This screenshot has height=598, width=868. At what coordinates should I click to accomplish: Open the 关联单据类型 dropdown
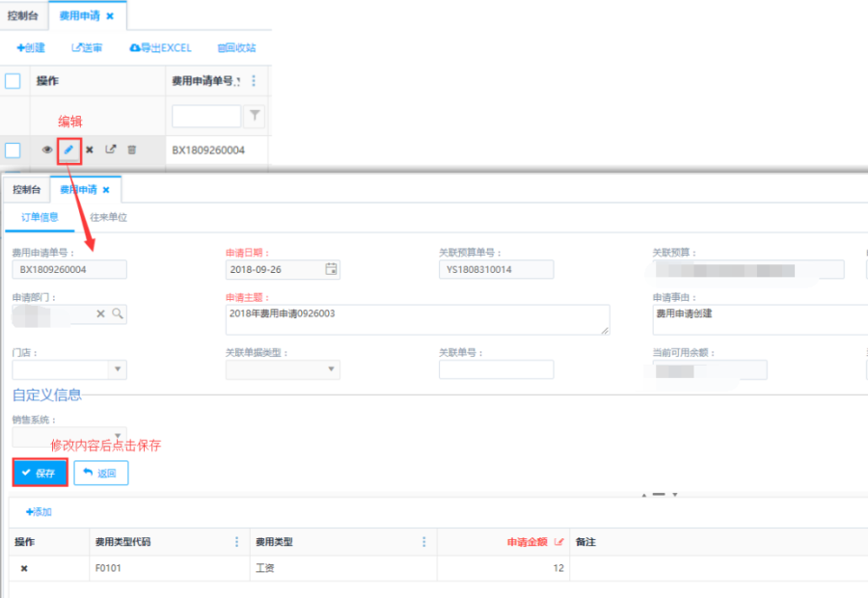332,369
